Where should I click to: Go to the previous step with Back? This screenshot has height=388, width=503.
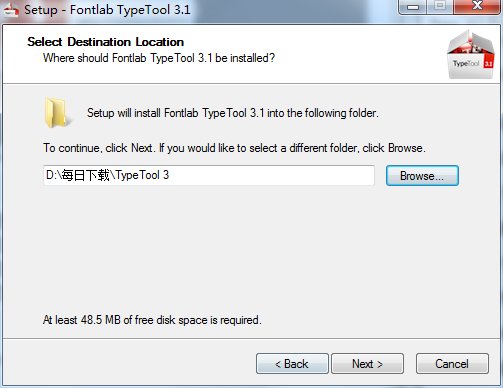[x=292, y=364]
